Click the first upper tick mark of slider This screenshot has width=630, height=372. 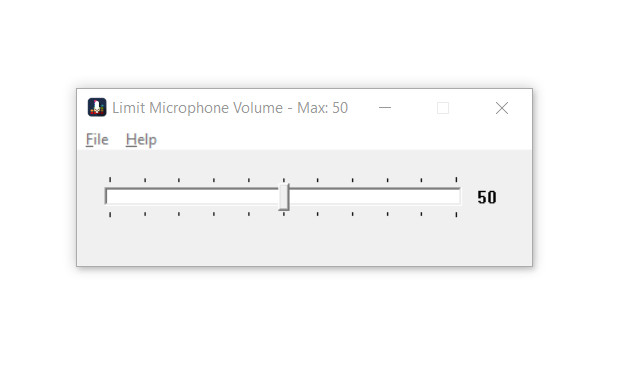coord(110,180)
